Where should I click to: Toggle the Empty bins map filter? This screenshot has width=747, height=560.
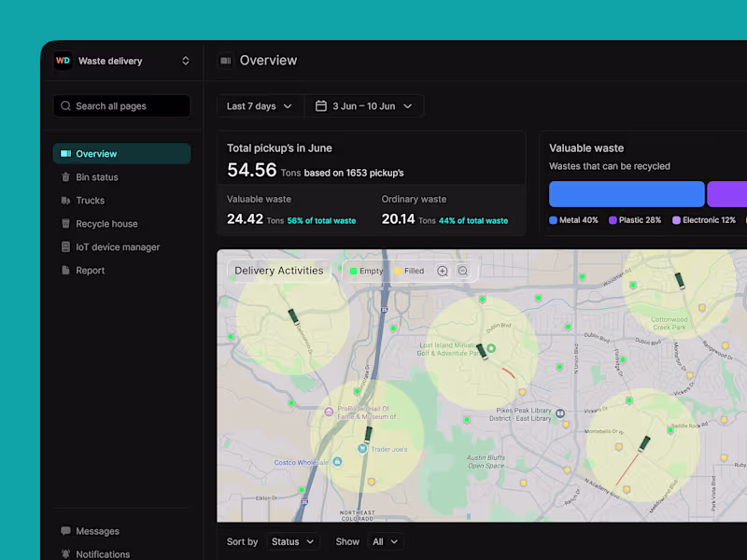point(368,271)
